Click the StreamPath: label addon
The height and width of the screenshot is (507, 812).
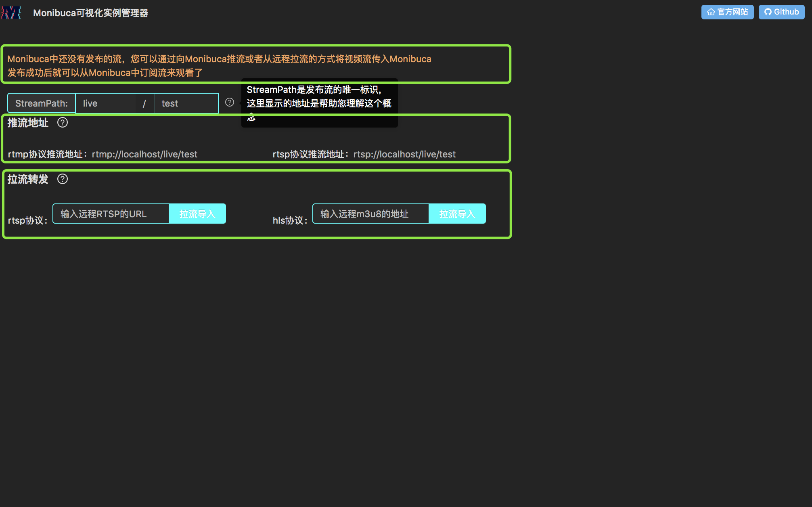(x=42, y=103)
